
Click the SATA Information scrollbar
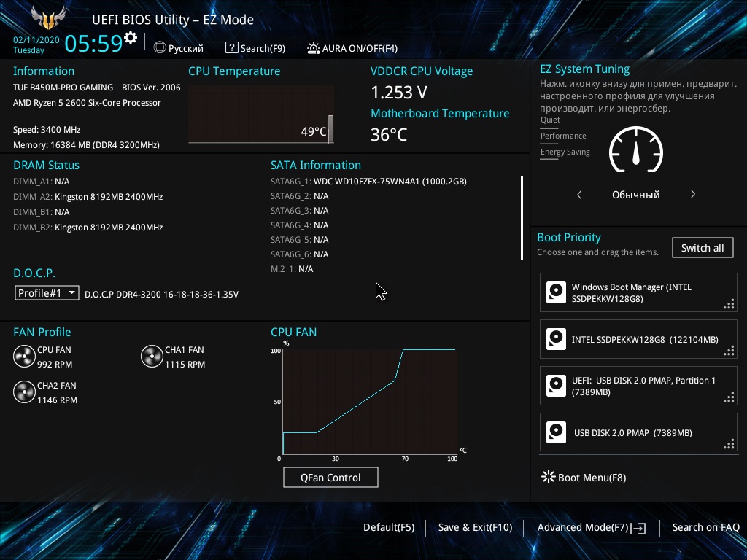tap(522, 218)
